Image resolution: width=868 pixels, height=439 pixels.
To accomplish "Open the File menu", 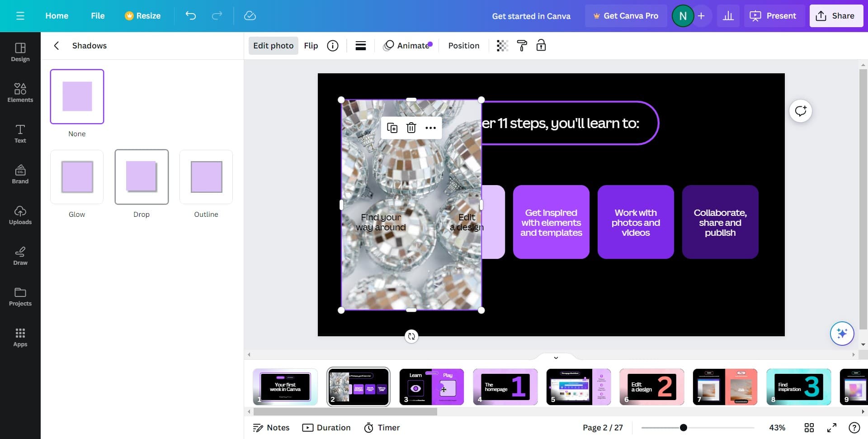I will click(98, 16).
